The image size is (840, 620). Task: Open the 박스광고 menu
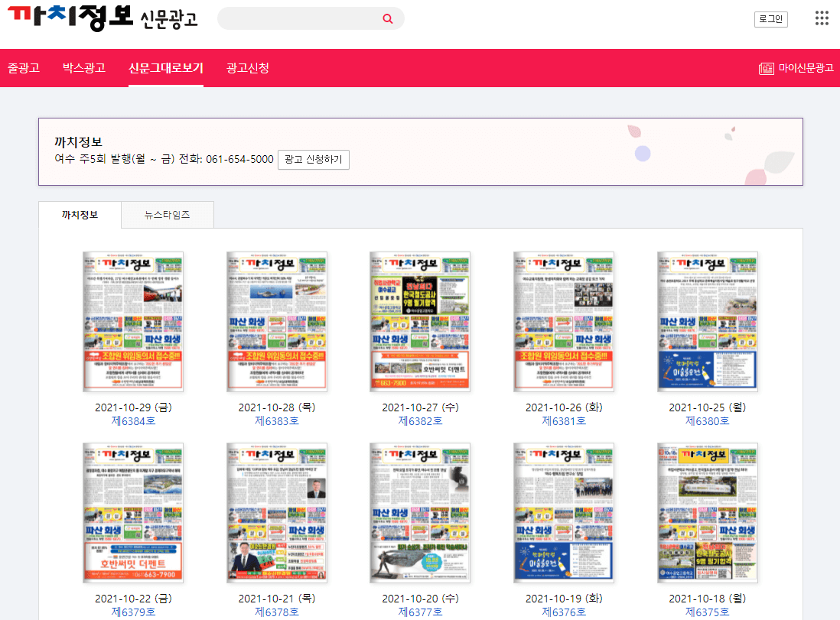tap(84, 68)
